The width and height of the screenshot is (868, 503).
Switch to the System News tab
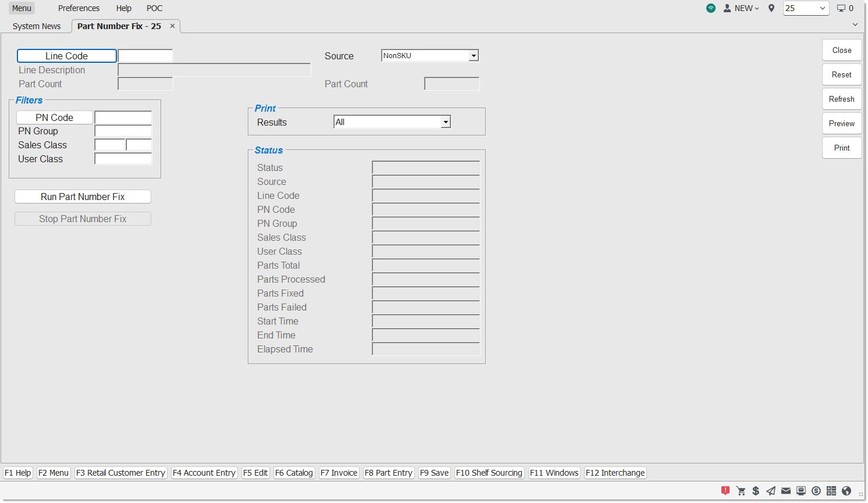click(x=37, y=26)
